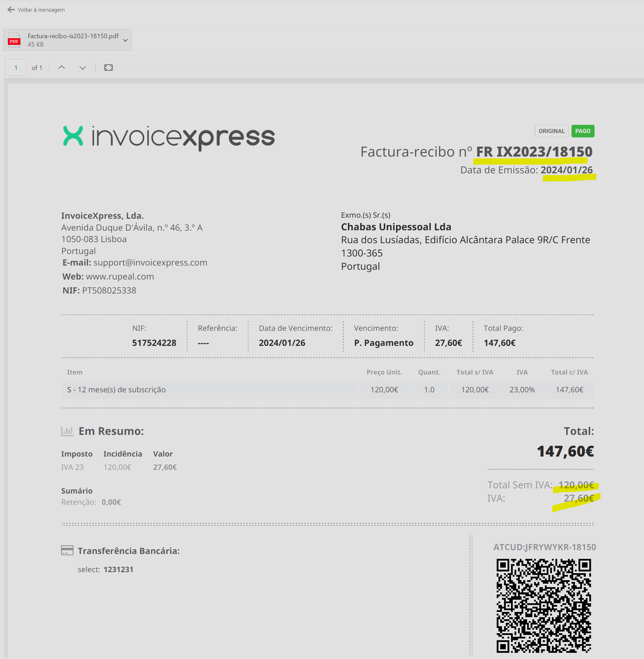Image resolution: width=644 pixels, height=659 pixels.
Task: Select InvoiceXpress, Lda. company name
Action: (102, 216)
